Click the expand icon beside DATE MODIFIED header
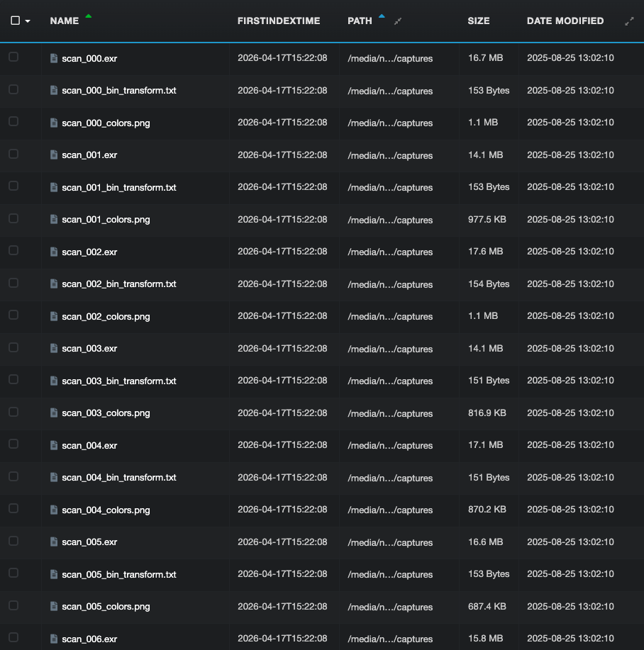Screen dimensions: 644x650 [x=629, y=21]
